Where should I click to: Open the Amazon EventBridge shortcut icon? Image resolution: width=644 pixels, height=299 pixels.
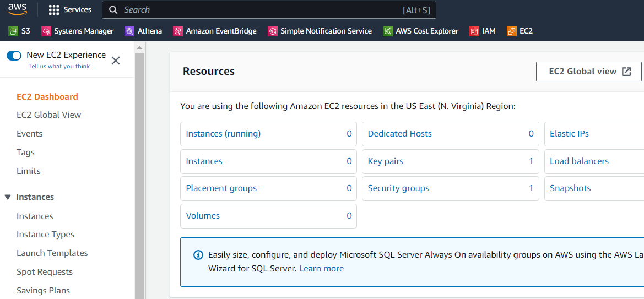coord(178,31)
